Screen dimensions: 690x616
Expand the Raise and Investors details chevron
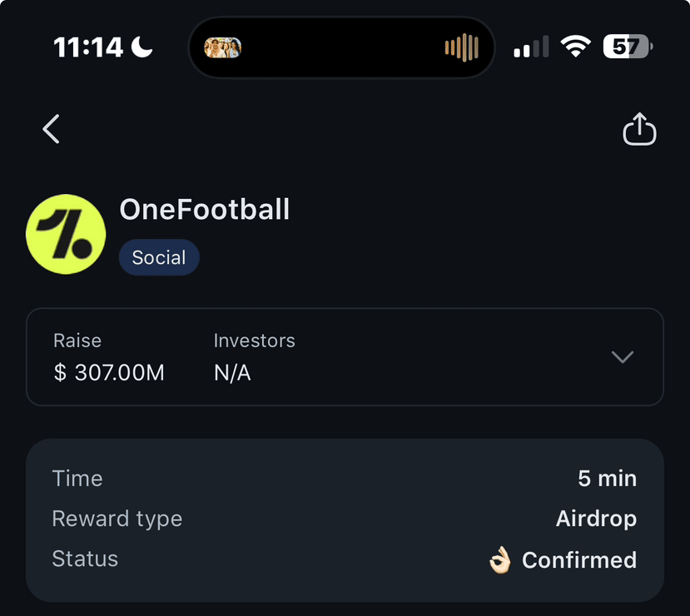pyautogui.click(x=622, y=357)
